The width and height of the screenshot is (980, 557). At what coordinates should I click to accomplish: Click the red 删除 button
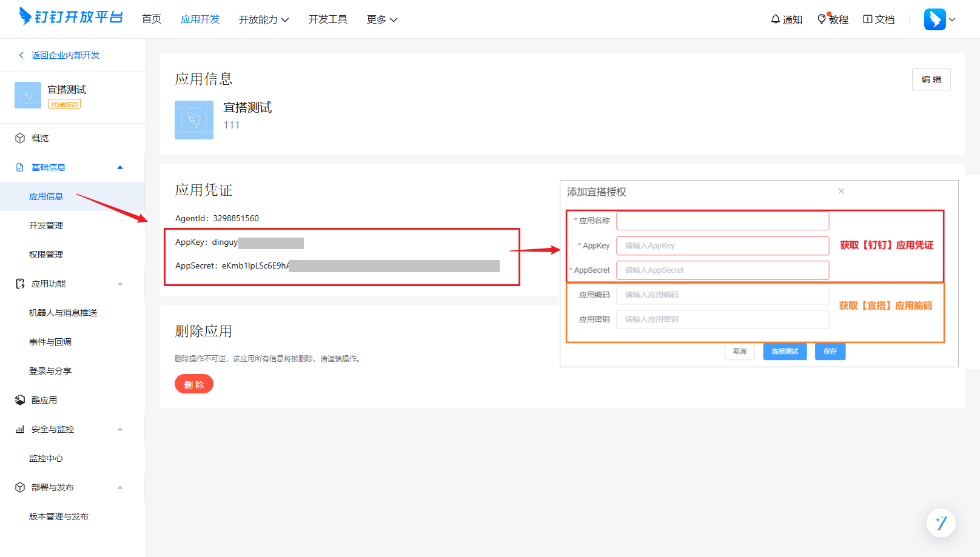194,384
